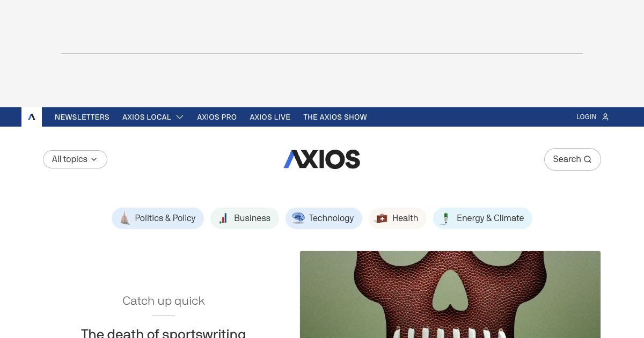Click the Health topic pill button
Image resolution: width=644 pixels, height=338 pixels.
(397, 218)
